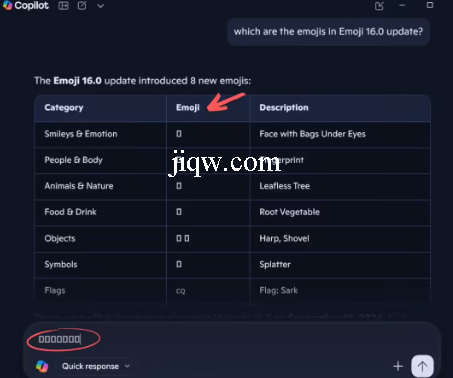
Task: Select the Splatter description
Action: click(x=275, y=264)
